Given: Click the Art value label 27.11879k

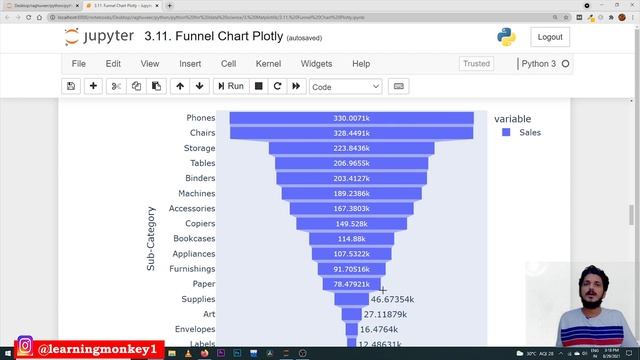Looking at the screenshot, I should pos(385,314).
